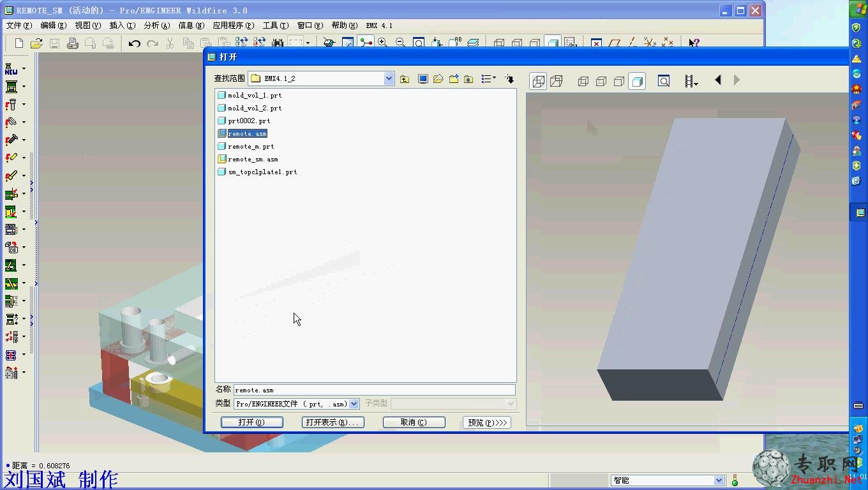This screenshot has width=868, height=490.
Task: Click the EMX bill of materials grid icon
Action: tap(11, 230)
